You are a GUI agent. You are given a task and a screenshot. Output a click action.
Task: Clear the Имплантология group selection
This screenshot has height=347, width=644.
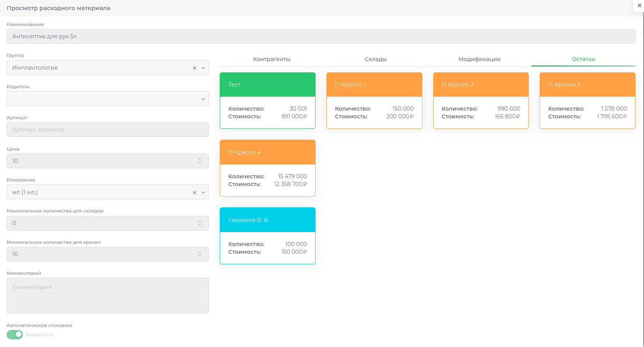click(x=195, y=68)
